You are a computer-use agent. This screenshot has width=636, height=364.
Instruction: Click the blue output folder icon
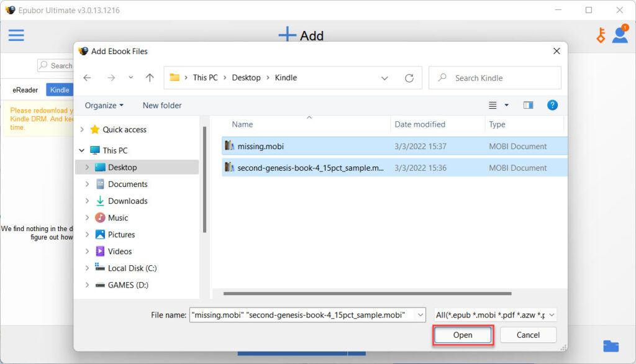[x=611, y=346]
